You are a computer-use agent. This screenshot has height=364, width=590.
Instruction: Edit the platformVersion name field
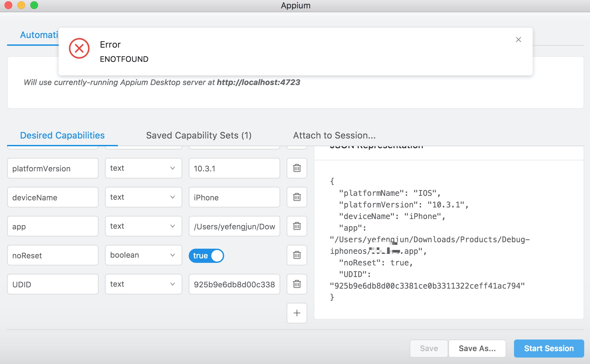[x=53, y=168]
